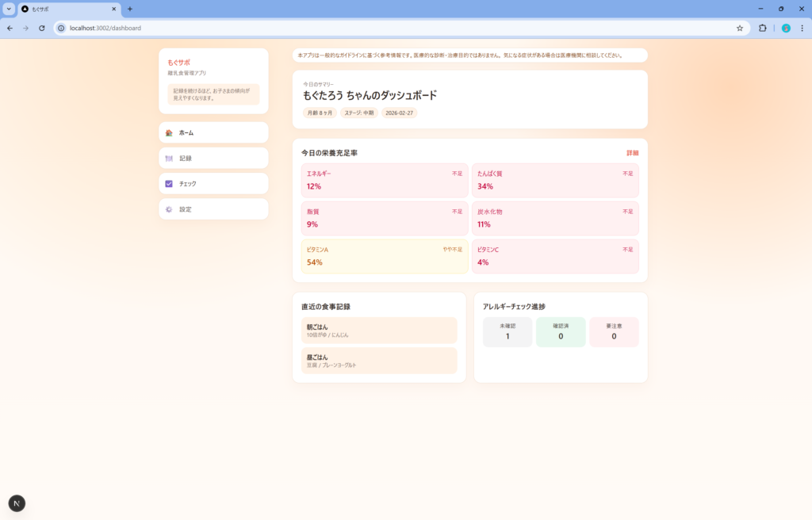
Task: Click the ビタミンA 54% nutrition card
Action: [x=385, y=256]
